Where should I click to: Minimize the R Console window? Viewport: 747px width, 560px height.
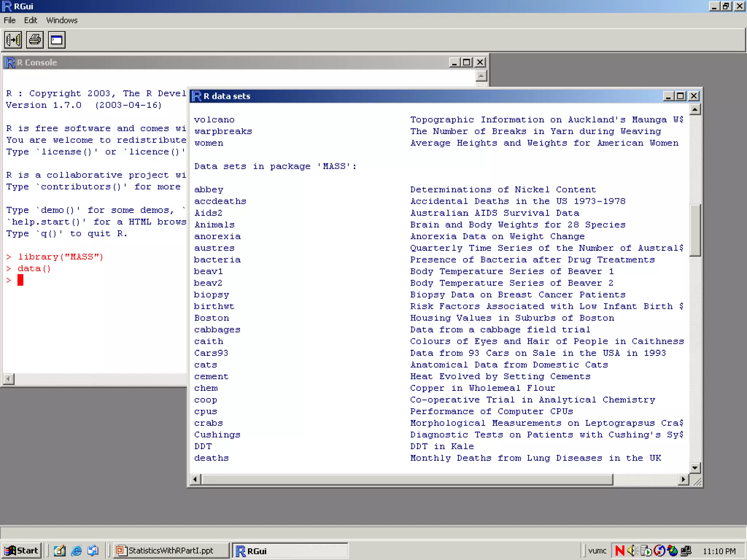pyautogui.click(x=454, y=62)
